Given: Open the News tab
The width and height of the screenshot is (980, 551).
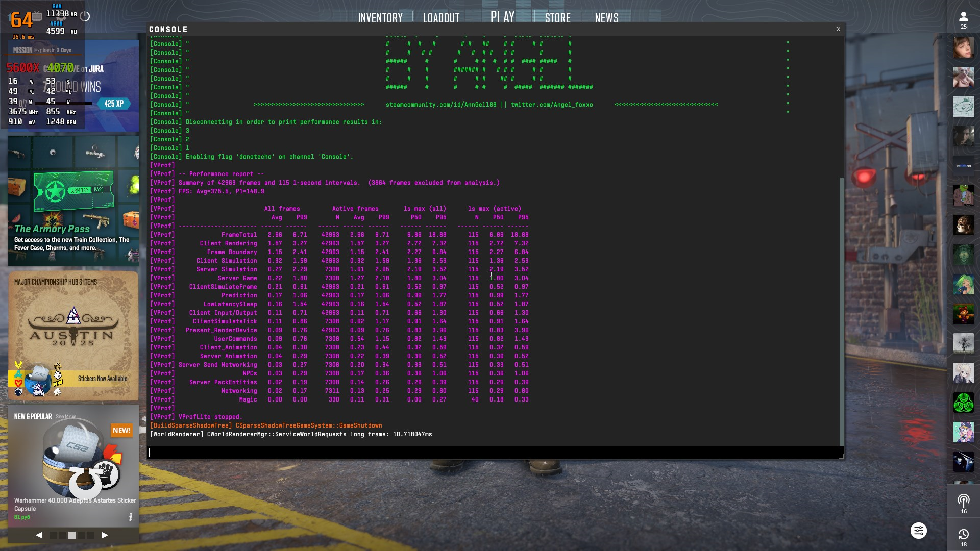Looking at the screenshot, I should point(606,18).
